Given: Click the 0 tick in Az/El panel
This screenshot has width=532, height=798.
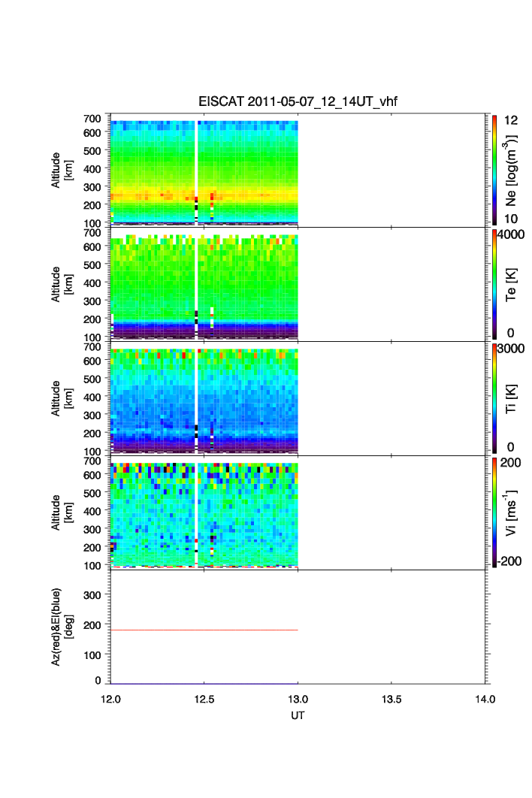Looking at the screenshot, I should tap(98, 680).
